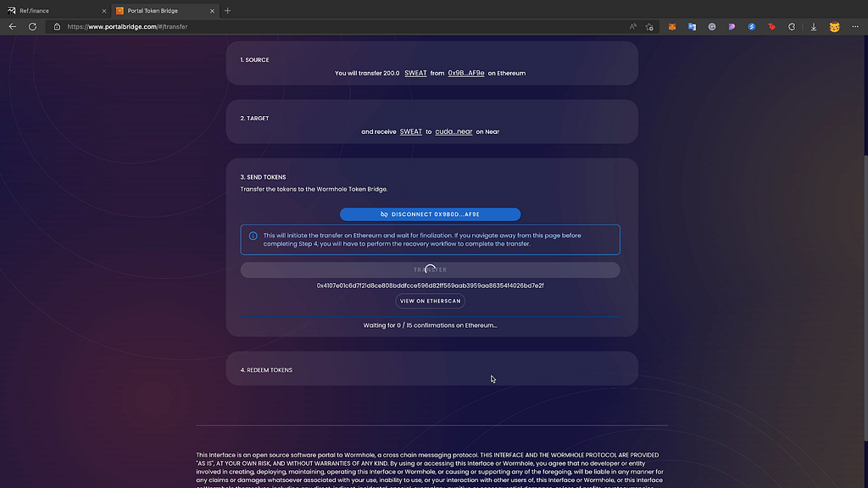Open the blue circular S extension icon

[x=752, y=26]
